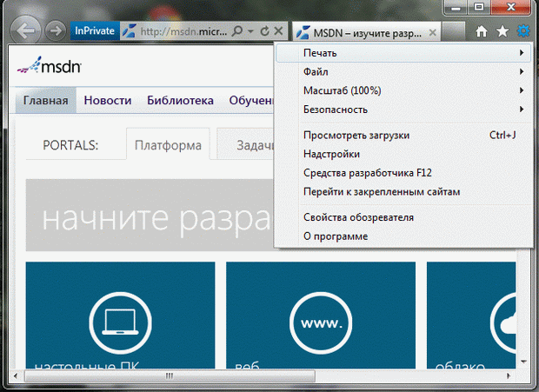The width and height of the screenshot is (539, 392).
Task: Open the address bar autocomplete dropdown arrow
Action: point(250,31)
